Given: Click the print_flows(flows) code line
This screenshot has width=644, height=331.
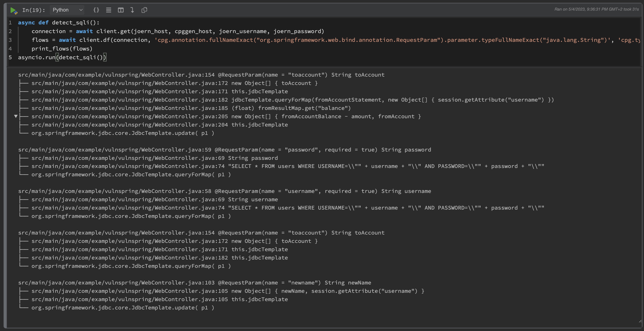Looking at the screenshot, I should tap(62, 49).
